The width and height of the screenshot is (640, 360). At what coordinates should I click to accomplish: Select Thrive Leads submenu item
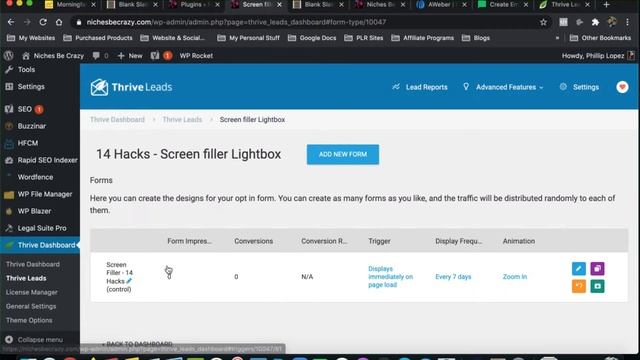tap(26, 278)
